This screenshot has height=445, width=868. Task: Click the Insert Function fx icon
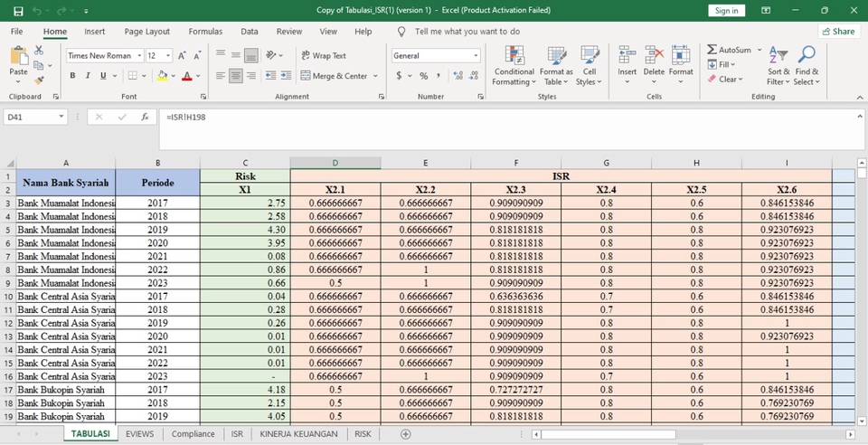coord(145,118)
